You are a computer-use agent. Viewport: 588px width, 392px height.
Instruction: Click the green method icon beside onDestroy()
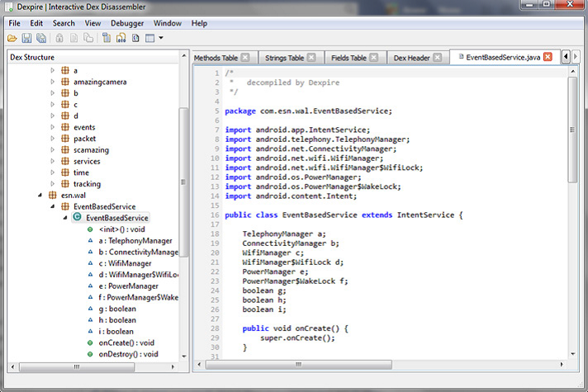[x=90, y=354]
